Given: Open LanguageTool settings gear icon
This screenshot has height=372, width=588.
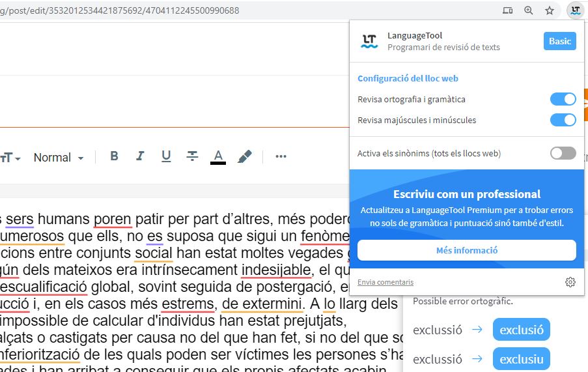Looking at the screenshot, I should pos(570,282).
